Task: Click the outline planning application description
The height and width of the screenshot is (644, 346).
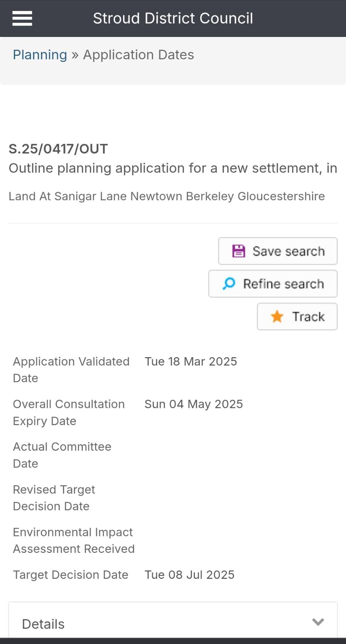Action: point(173,168)
